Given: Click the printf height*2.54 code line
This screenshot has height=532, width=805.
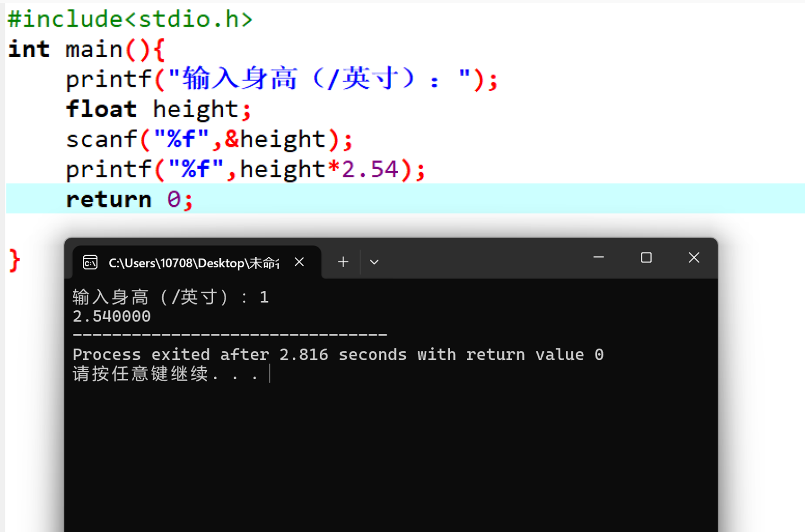Looking at the screenshot, I should tap(246, 170).
